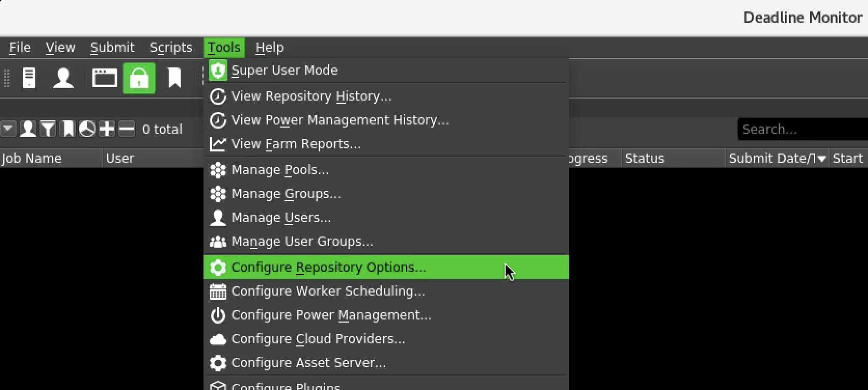Click the plus expand-all icon

pos(107,129)
